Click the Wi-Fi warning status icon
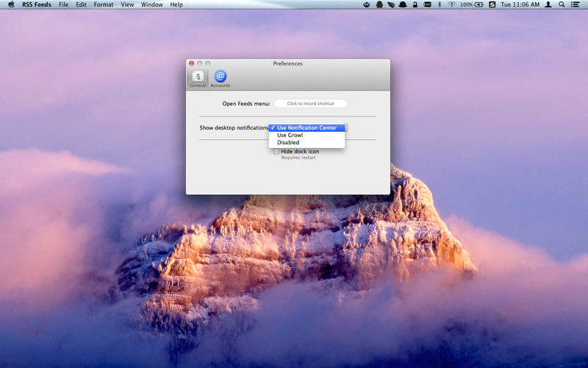 click(x=451, y=4)
